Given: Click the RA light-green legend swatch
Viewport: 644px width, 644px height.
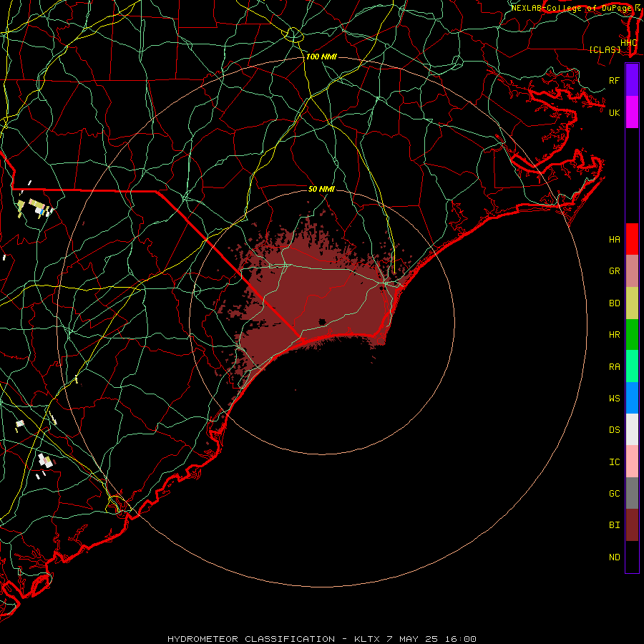Looking at the screenshot, I should coord(632,366).
